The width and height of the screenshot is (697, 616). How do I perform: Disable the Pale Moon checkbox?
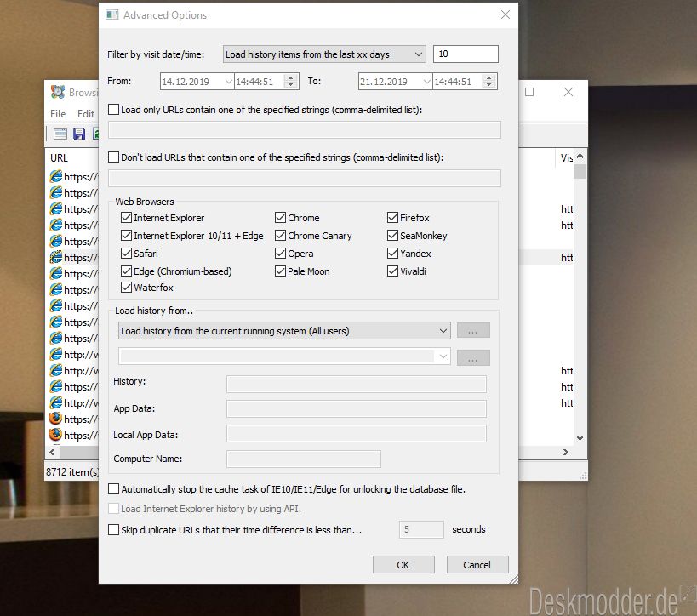click(280, 271)
